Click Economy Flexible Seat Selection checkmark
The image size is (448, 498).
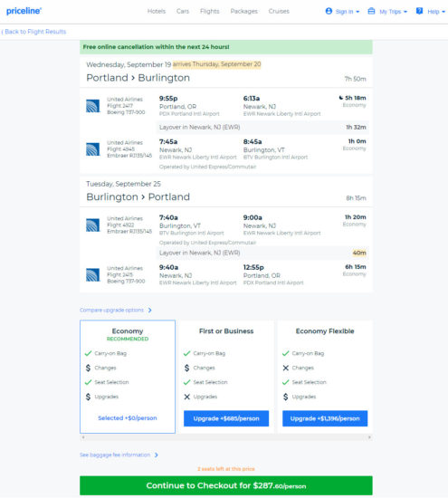(286, 382)
